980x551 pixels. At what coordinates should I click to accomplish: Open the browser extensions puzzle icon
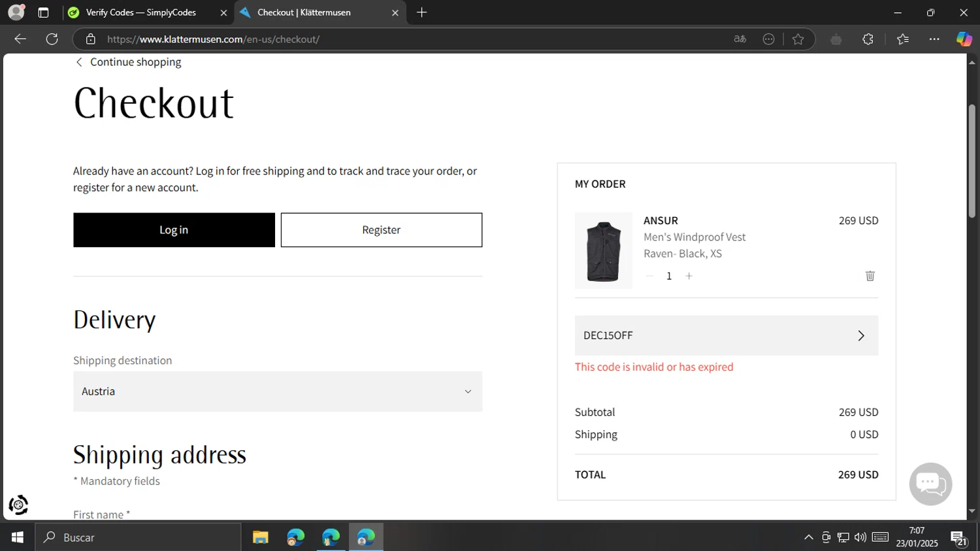868,39
